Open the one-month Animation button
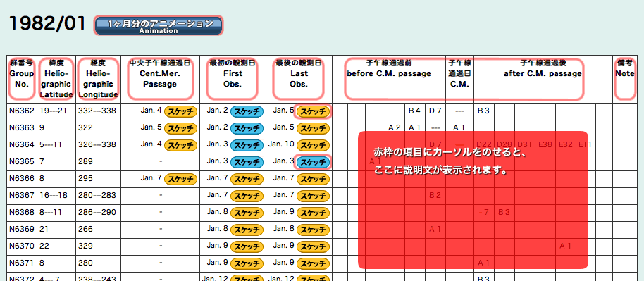Screen dimensions: 644x281 coord(158,26)
